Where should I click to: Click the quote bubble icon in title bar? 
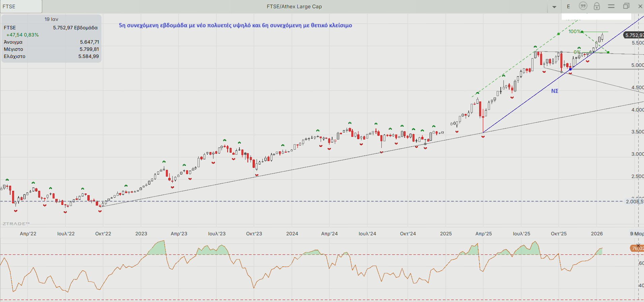583,6
